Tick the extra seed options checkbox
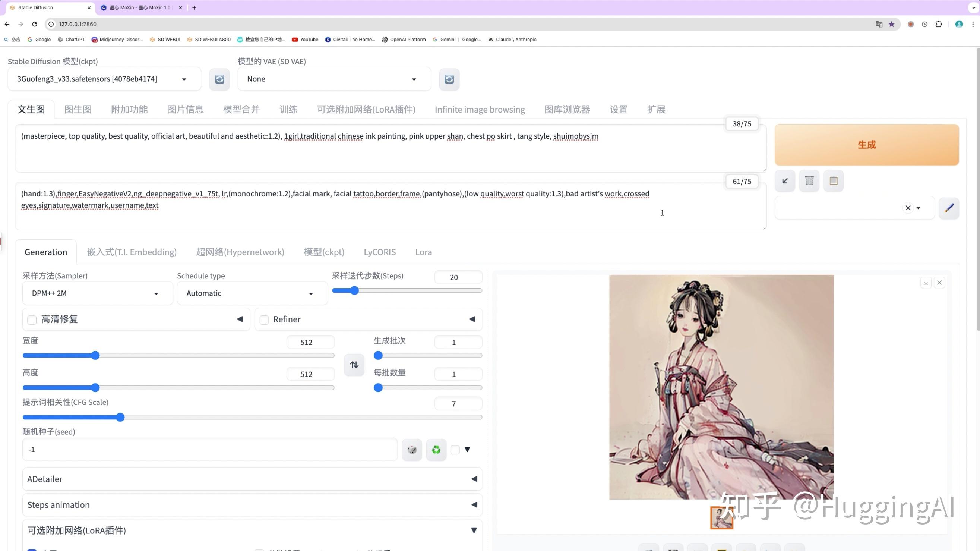Viewport: 980px width, 551px height. (x=455, y=450)
